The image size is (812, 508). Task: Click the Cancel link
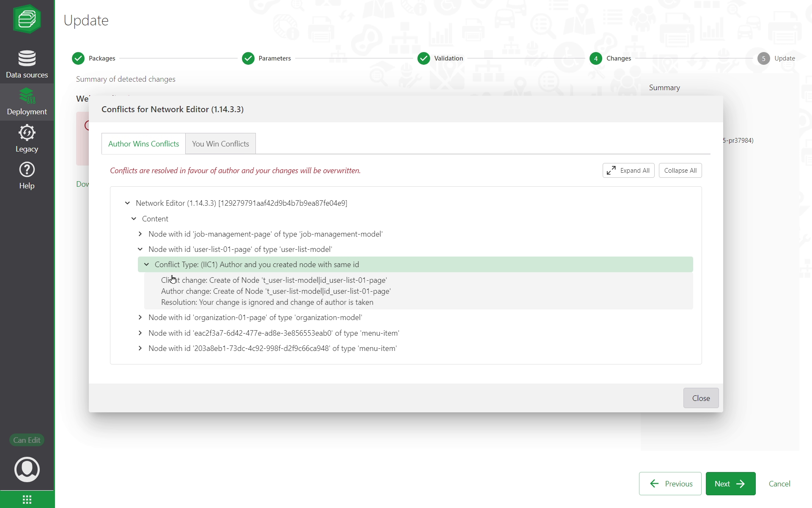(x=779, y=483)
